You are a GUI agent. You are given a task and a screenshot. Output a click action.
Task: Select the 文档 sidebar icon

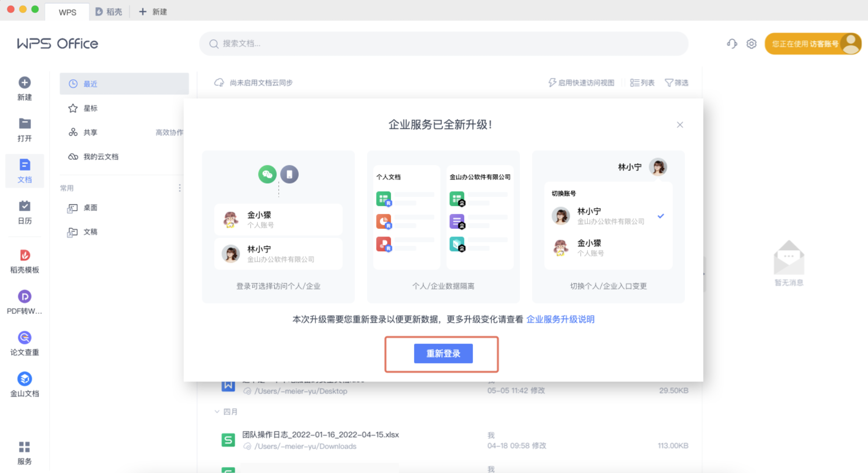tap(24, 165)
